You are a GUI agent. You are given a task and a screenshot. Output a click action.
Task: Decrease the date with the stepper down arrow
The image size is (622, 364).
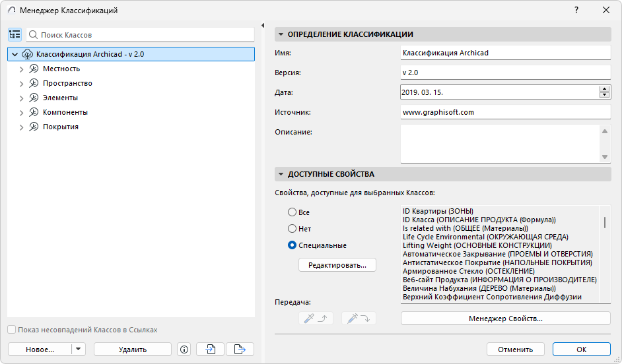[605, 95]
